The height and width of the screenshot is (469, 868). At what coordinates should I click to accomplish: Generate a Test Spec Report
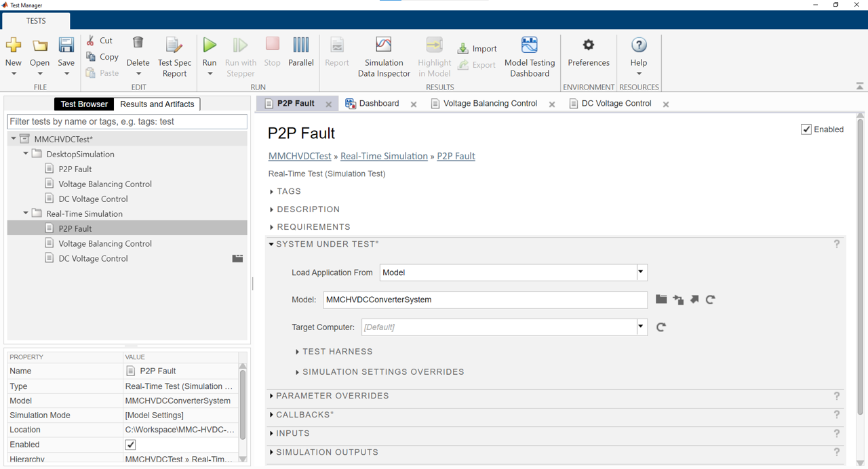click(x=174, y=57)
